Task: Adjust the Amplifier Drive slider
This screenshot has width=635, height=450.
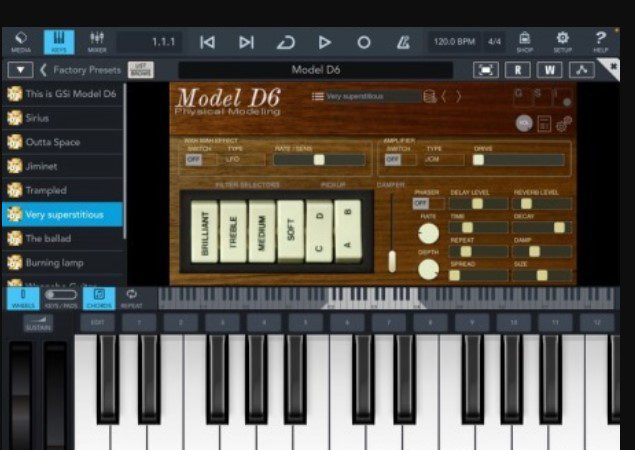Action: click(519, 160)
